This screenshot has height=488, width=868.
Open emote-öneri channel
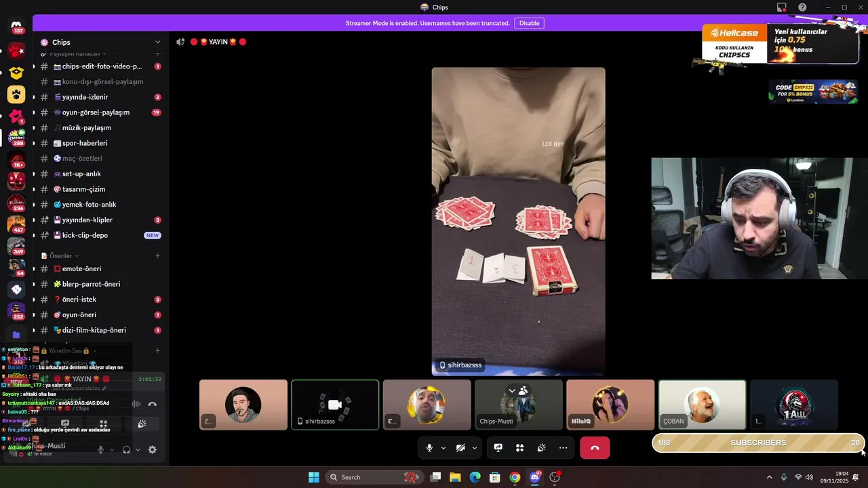tap(100, 268)
